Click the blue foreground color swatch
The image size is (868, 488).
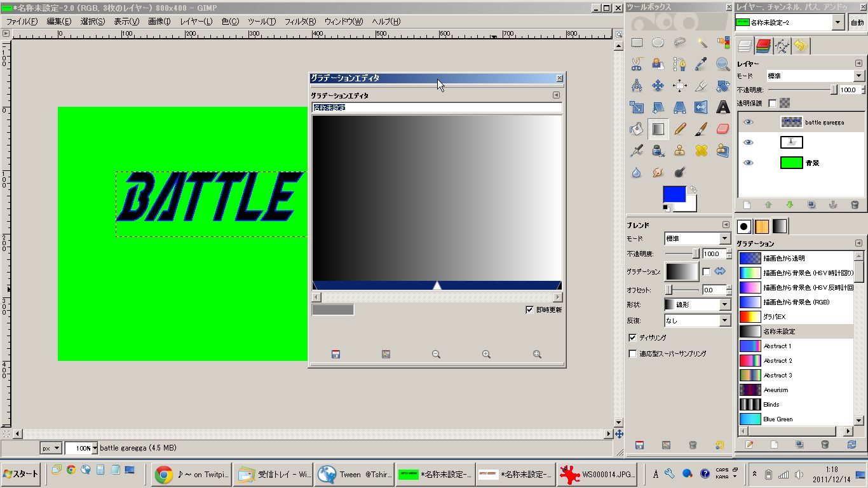coord(674,194)
